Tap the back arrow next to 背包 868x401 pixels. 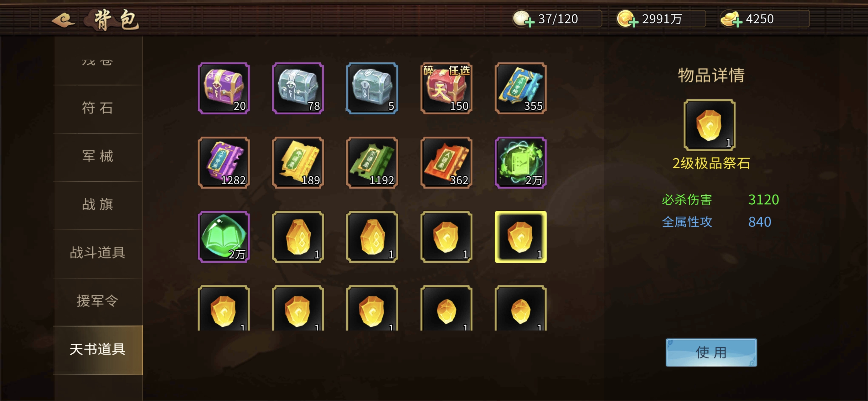(x=63, y=20)
